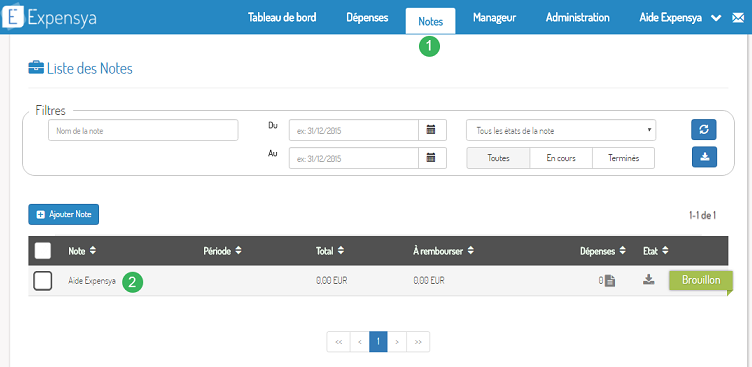Go to previous page with < button

[360, 342]
